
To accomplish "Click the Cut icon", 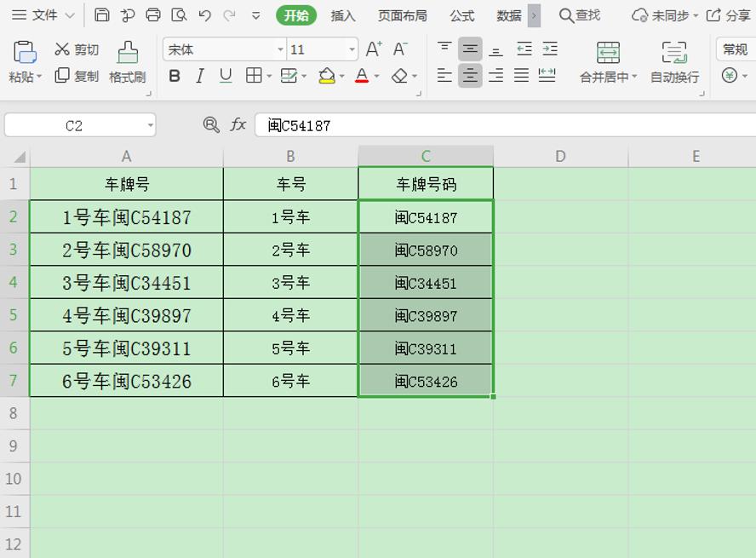I will coord(75,49).
